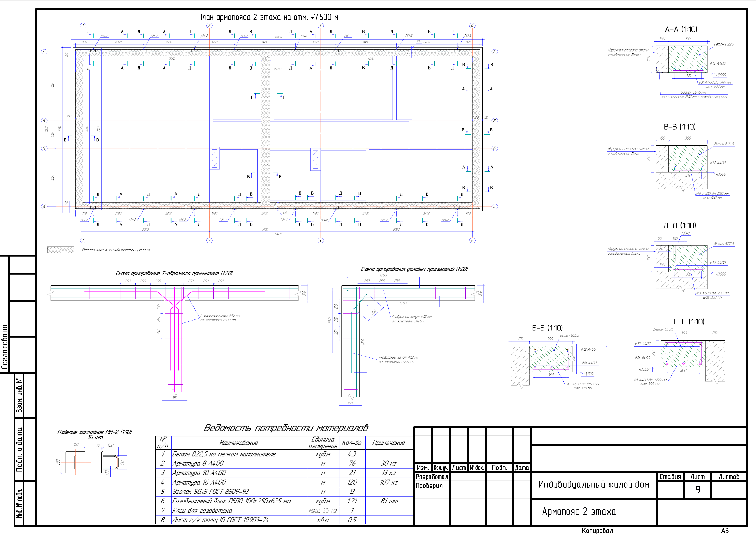This screenshot has width=756, height=535.
Task: Click the '№ док.' column label
Action: [477, 468]
